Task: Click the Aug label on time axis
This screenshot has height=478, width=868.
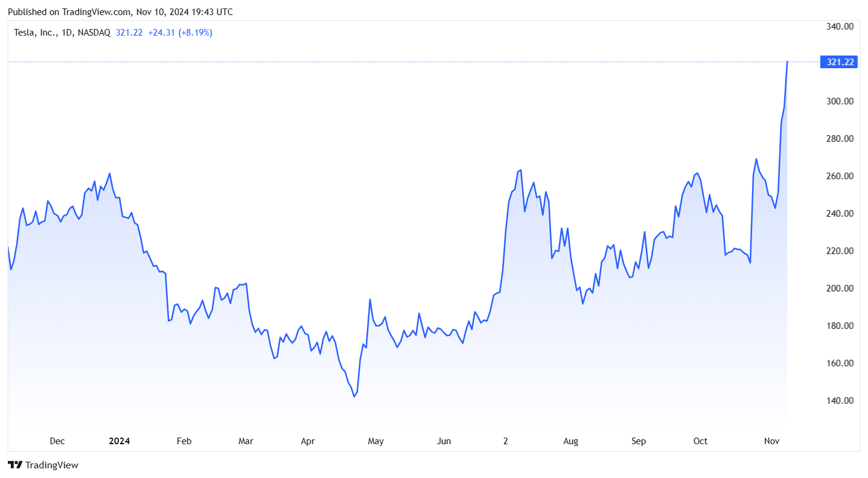Action: (571, 441)
